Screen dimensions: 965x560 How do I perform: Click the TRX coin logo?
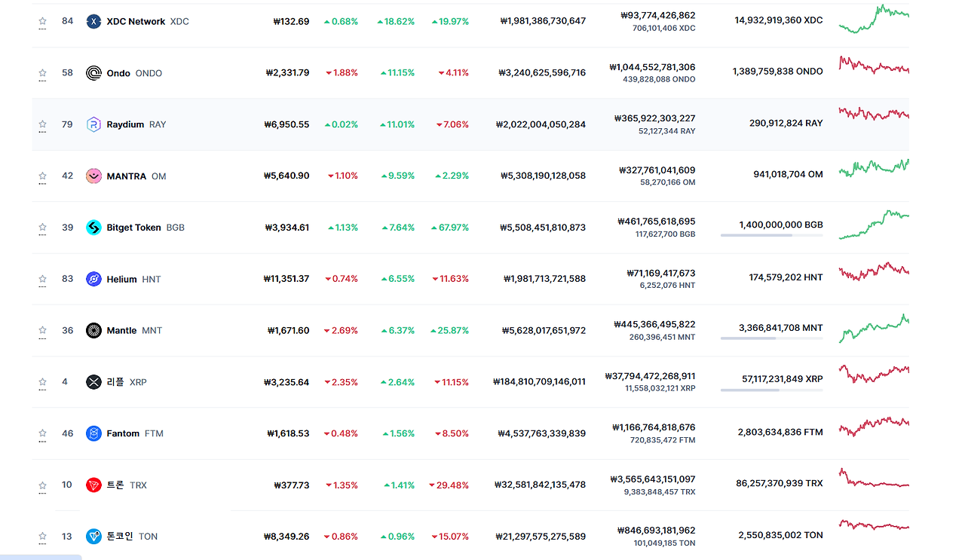[x=93, y=485]
